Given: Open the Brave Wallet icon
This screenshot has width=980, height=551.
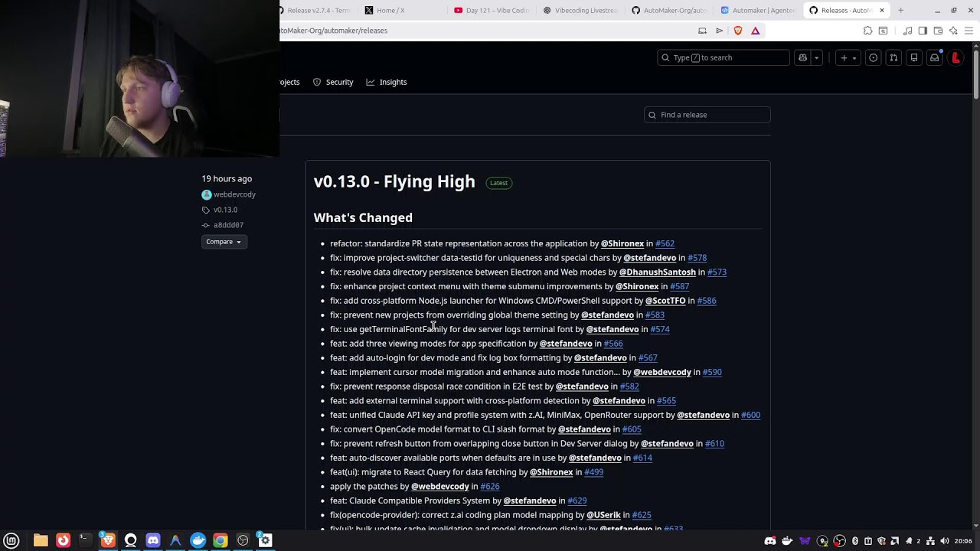Looking at the screenshot, I should (938, 31).
